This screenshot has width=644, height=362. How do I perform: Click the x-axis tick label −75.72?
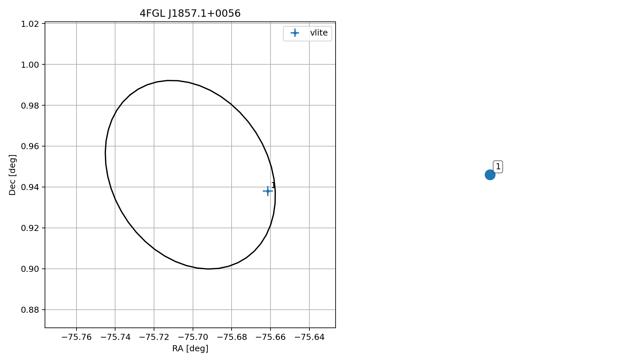coord(154,337)
